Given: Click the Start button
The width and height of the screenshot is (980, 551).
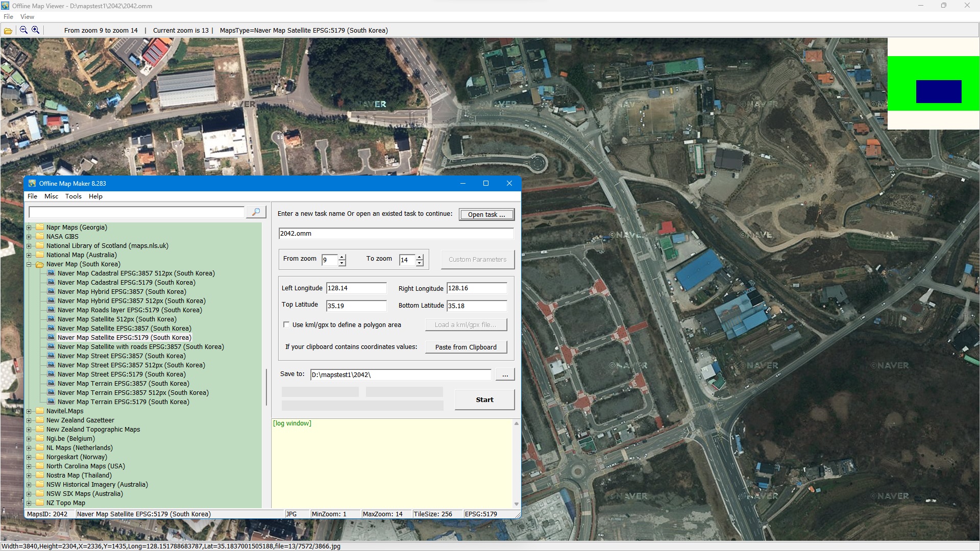Looking at the screenshot, I should (x=484, y=399).
